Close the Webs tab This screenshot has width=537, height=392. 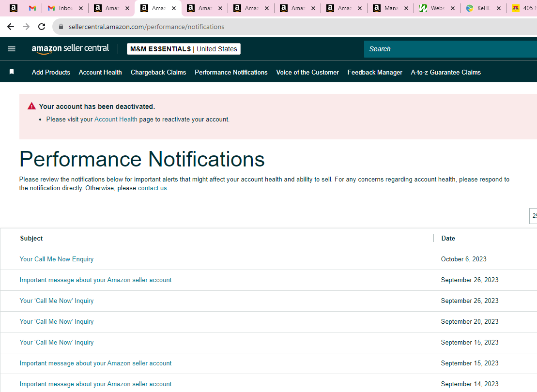(453, 8)
